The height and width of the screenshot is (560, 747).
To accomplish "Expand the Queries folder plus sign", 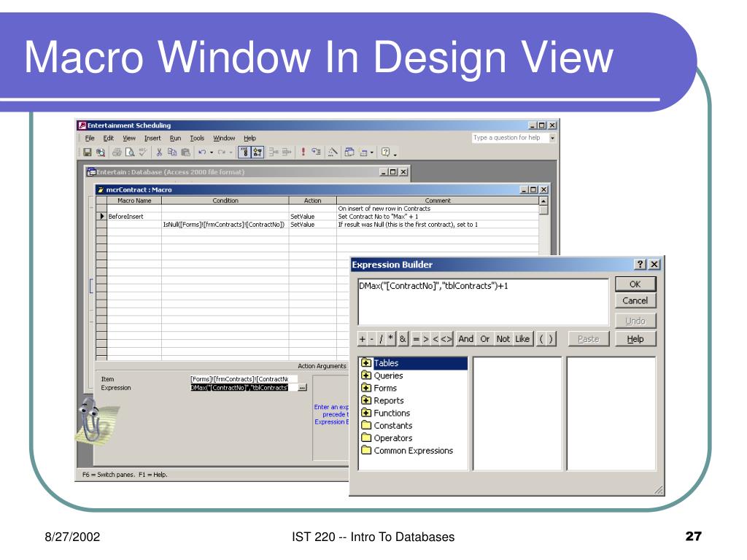I will (366, 376).
